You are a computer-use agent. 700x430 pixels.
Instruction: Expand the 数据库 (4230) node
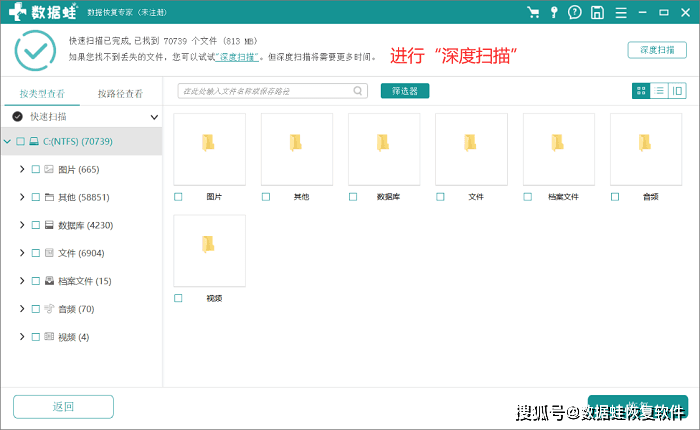22,225
